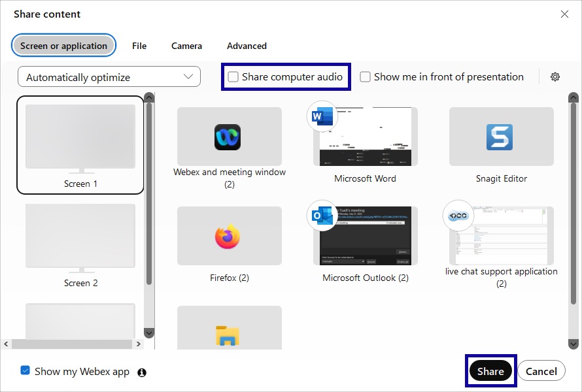Click the Share button
The width and height of the screenshot is (582, 392).
pyautogui.click(x=490, y=371)
